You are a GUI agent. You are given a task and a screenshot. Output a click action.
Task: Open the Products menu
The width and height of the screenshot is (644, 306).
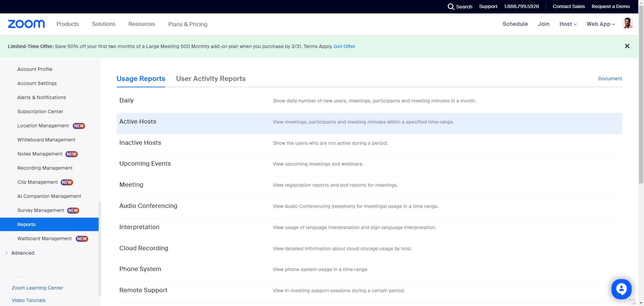click(67, 24)
